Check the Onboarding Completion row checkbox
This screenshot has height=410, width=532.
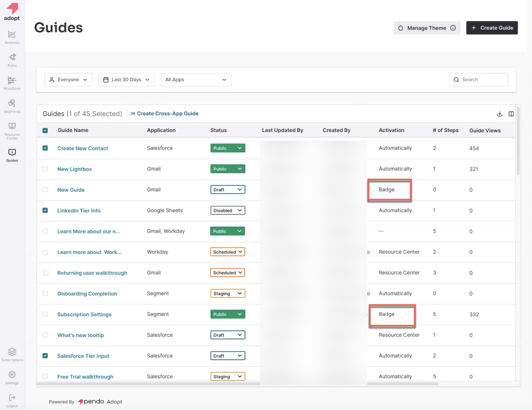click(45, 293)
